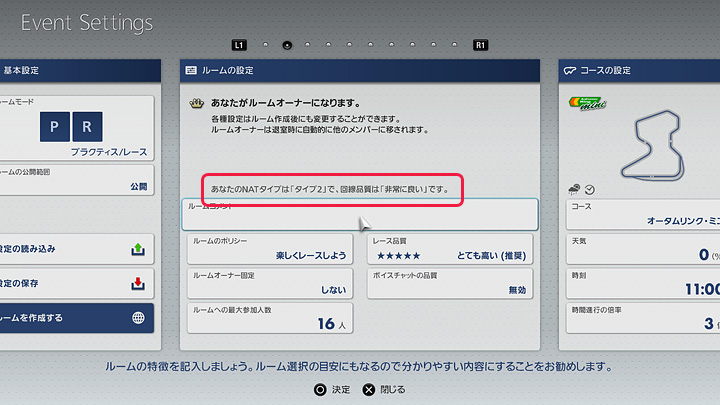Viewport: 720px width, 405px height.
Task: Click the clock icon under course map
Action: pyautogui.click(x=590, y=189)
